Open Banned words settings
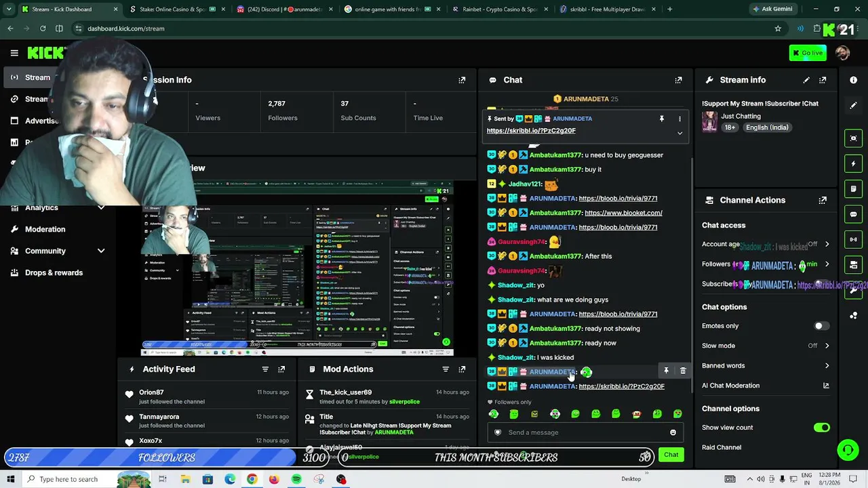The height and width of the screenshot is (488, 868). pyautogui.click(x=766, y=366)
